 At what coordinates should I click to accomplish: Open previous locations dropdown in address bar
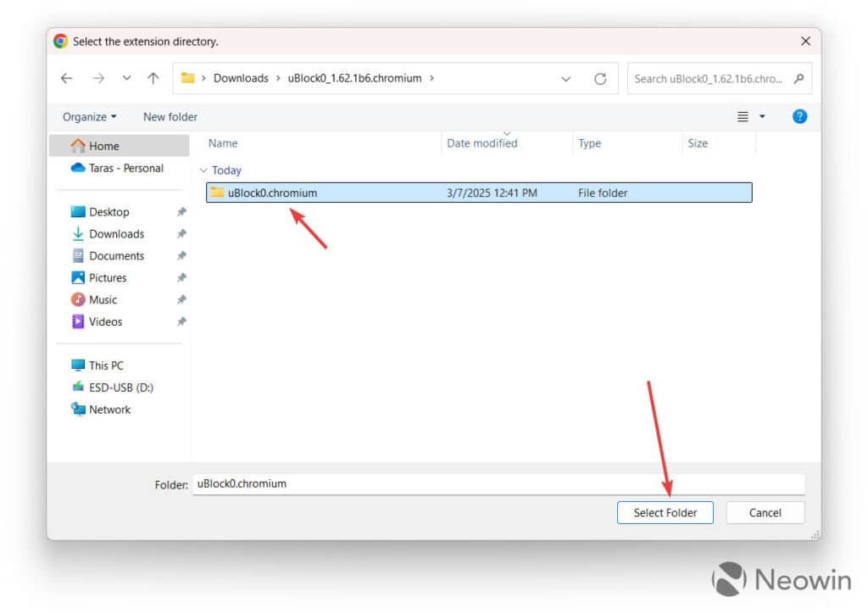[x=565, y=79]
